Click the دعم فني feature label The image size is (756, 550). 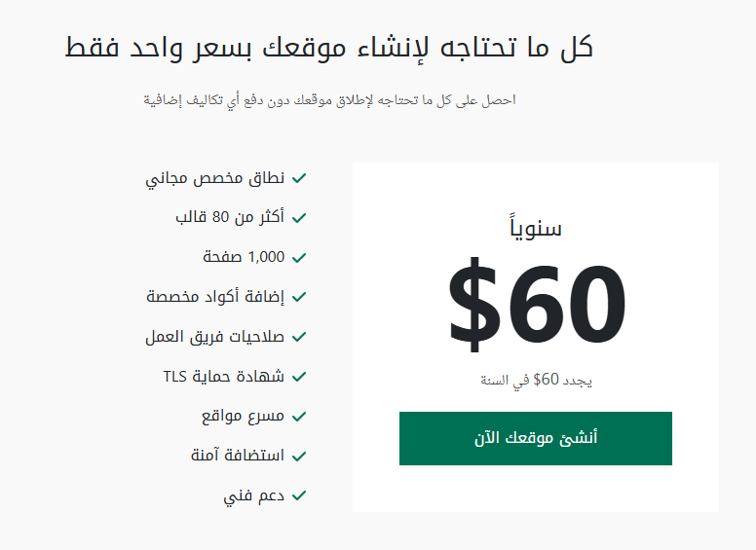click(x=254, y=495)
